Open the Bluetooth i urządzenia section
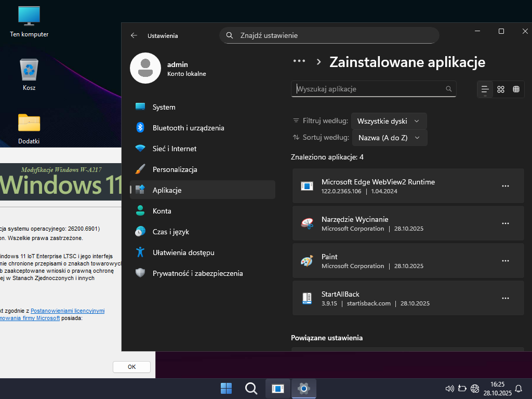532x399 pixels. pos(188,128)
